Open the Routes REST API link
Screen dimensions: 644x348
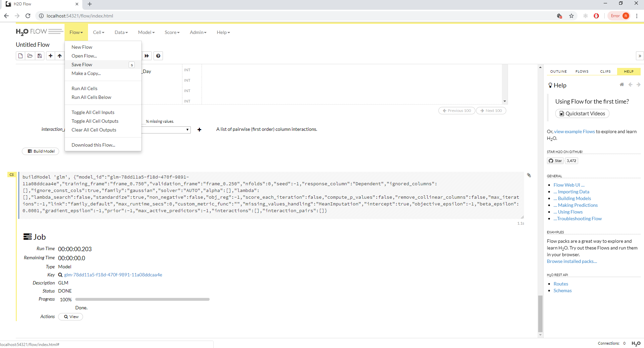click(561, 284)
